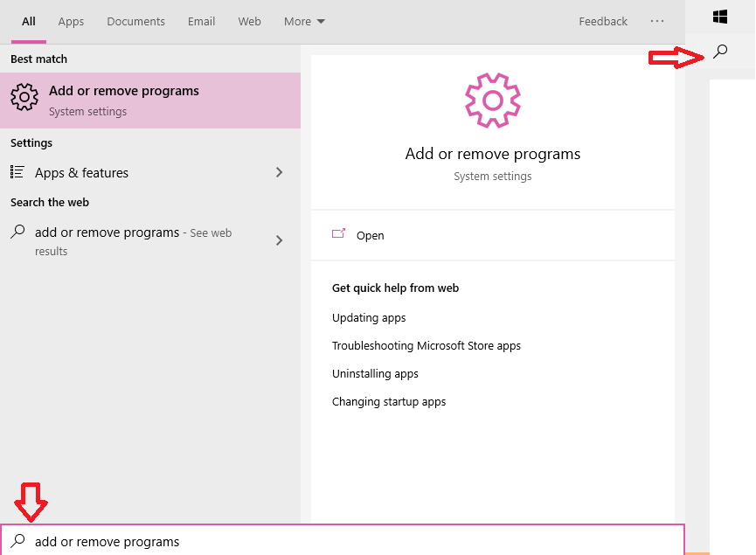Open the three-dot options menu
756x555 pixels.
point(657,21)
